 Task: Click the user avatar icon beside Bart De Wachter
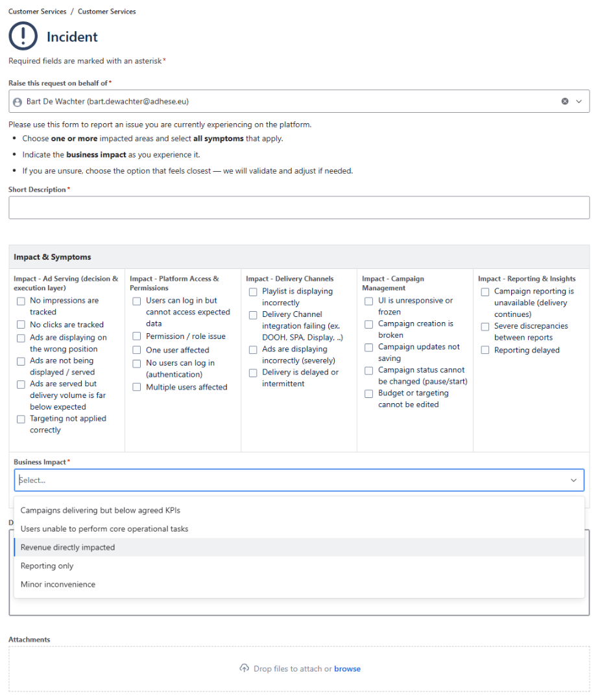18,102
